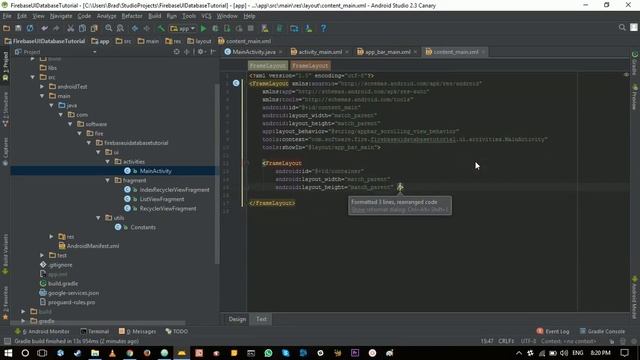Viewport: 640px width, 360px height.
Task: Click the Scroll from Source target icon
Action: coord(176,52)
